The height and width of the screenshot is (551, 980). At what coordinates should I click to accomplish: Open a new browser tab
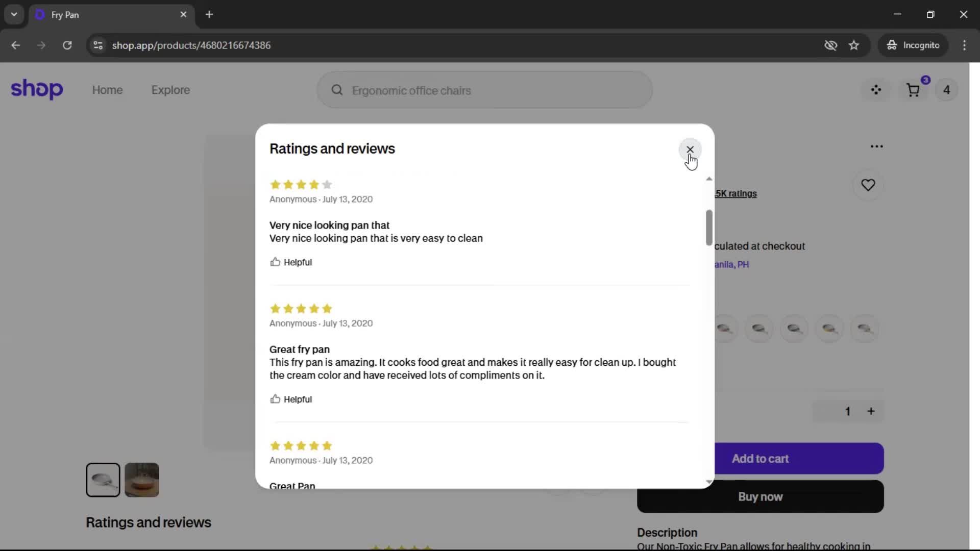209,14
